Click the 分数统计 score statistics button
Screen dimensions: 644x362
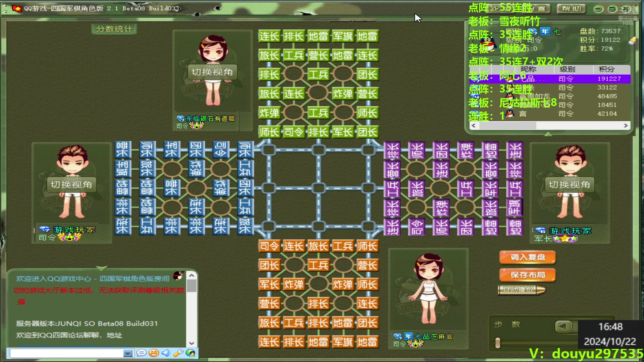click(x=114, y=29)
